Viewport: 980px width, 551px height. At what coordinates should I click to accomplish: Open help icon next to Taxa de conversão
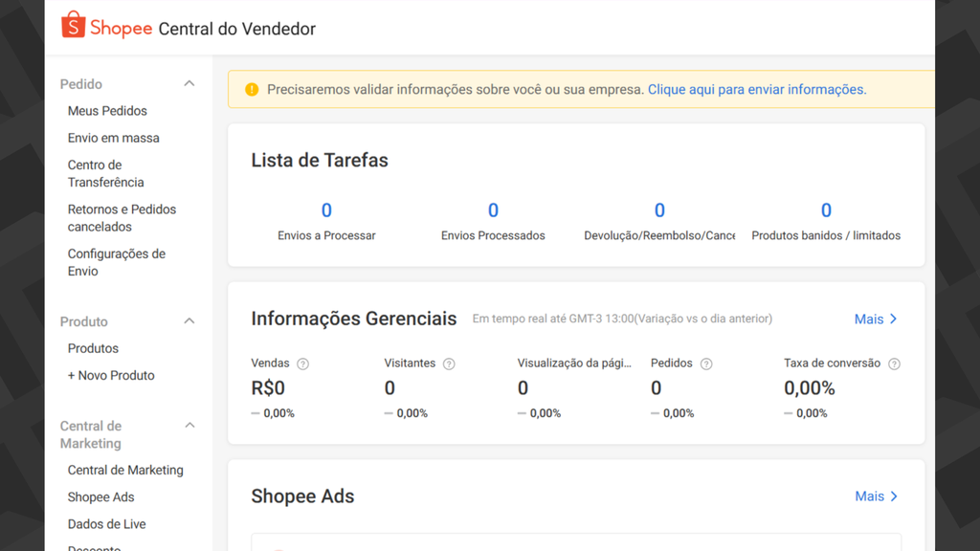895,364
